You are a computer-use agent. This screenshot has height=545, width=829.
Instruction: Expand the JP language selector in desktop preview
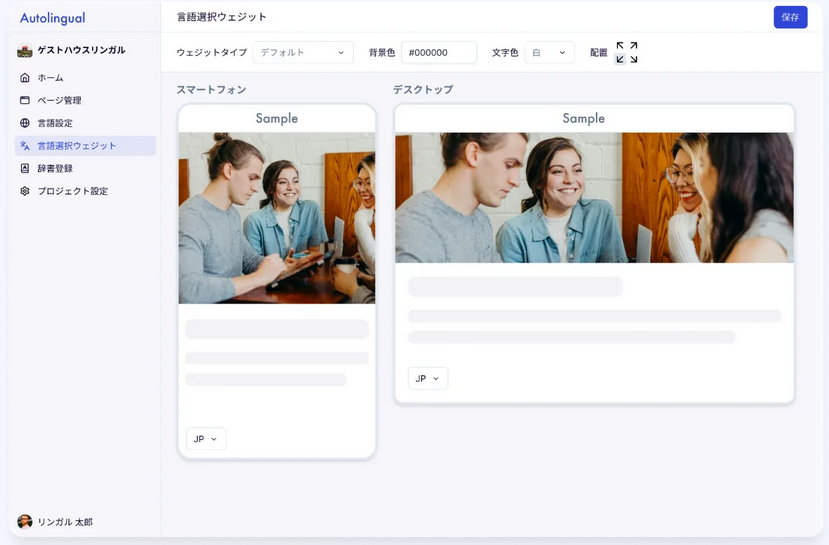[x=428, y=378]
